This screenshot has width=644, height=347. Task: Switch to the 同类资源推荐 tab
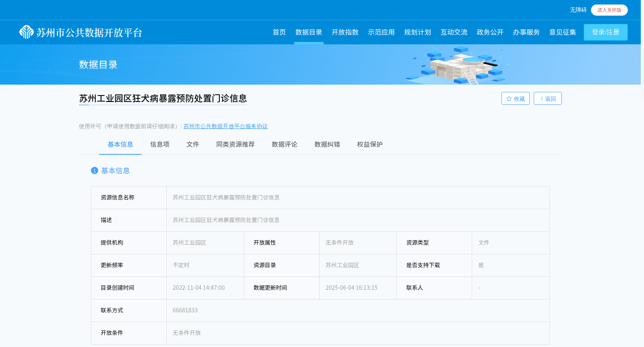[235, 144]
